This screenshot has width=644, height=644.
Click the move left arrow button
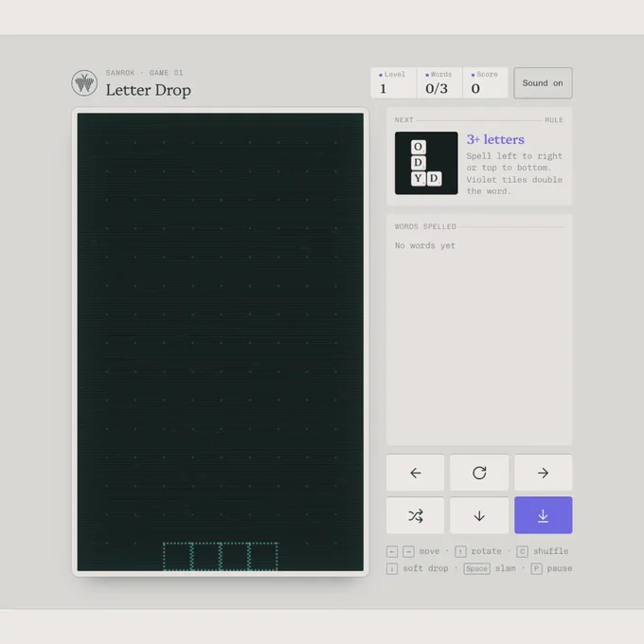[415, 473]
